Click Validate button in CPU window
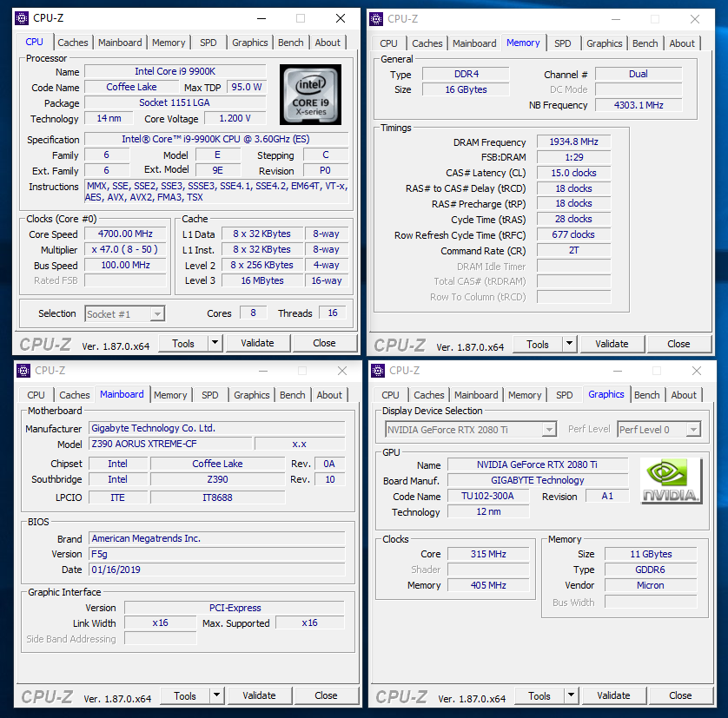Viewport: 728px width, 718px height. [x=258, y=343]
